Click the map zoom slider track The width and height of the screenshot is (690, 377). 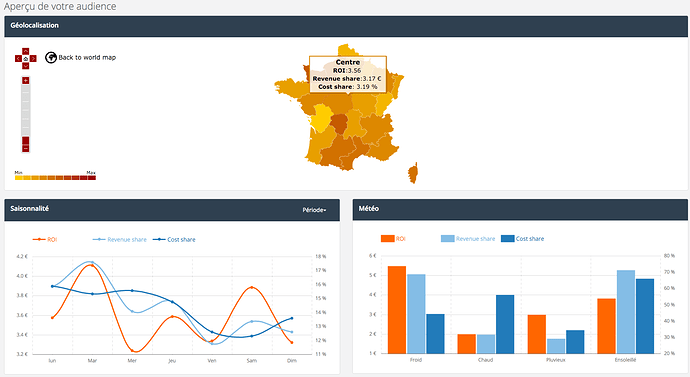click(x=26, y=110)
